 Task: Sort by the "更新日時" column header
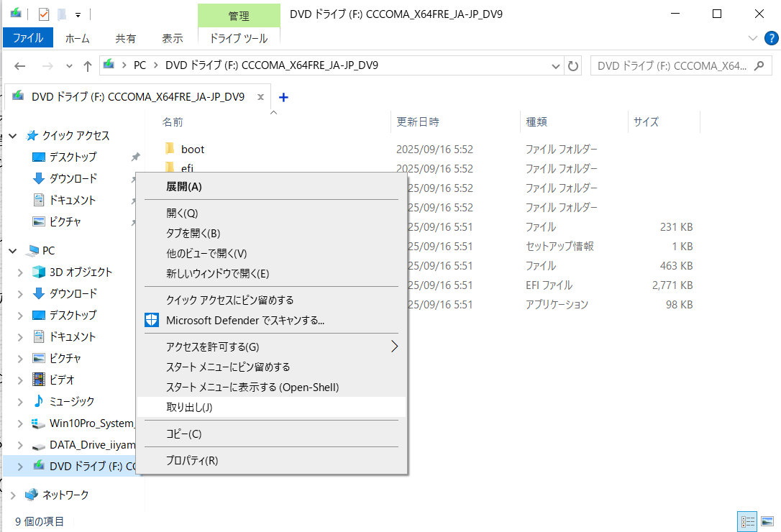tap(418, 122)
